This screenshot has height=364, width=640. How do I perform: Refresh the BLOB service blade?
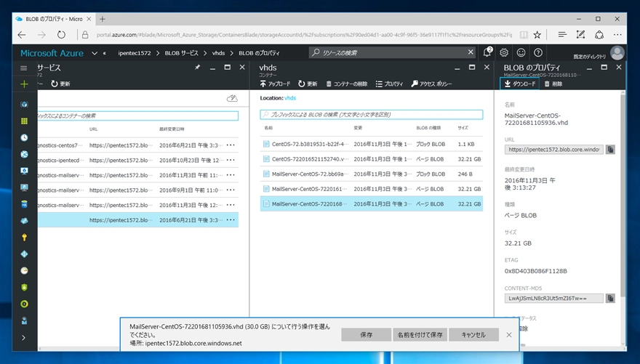(x=60, y=84)
